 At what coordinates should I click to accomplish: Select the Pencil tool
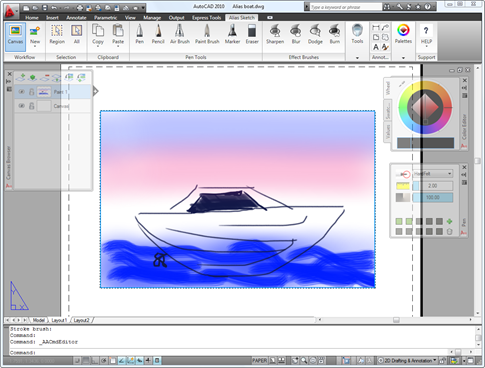[158, 34]
